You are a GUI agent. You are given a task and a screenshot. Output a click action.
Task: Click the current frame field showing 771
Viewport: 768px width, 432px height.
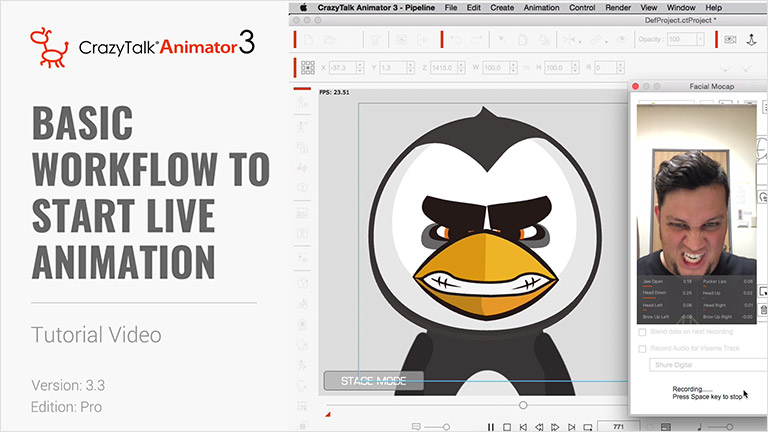(619, 427)
